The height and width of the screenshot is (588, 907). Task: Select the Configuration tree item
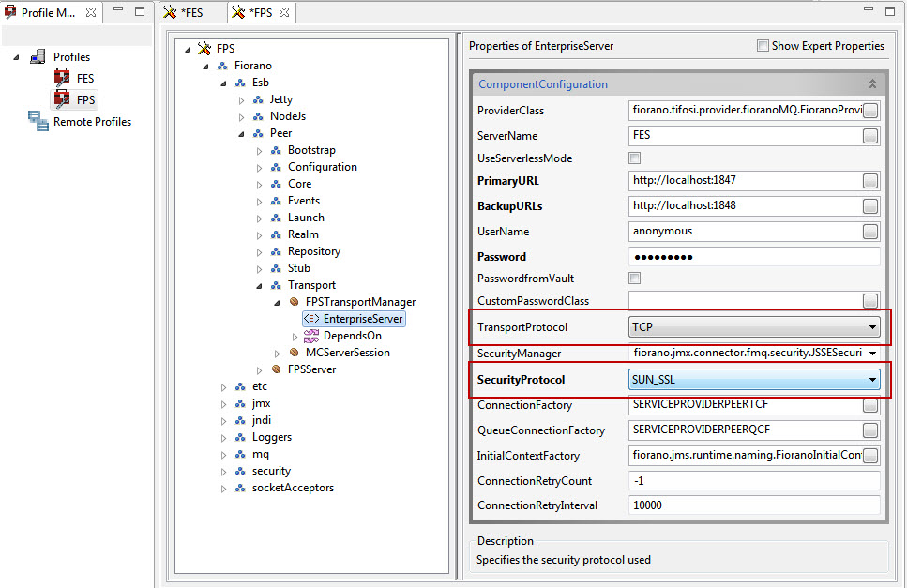tap(323, 167)
